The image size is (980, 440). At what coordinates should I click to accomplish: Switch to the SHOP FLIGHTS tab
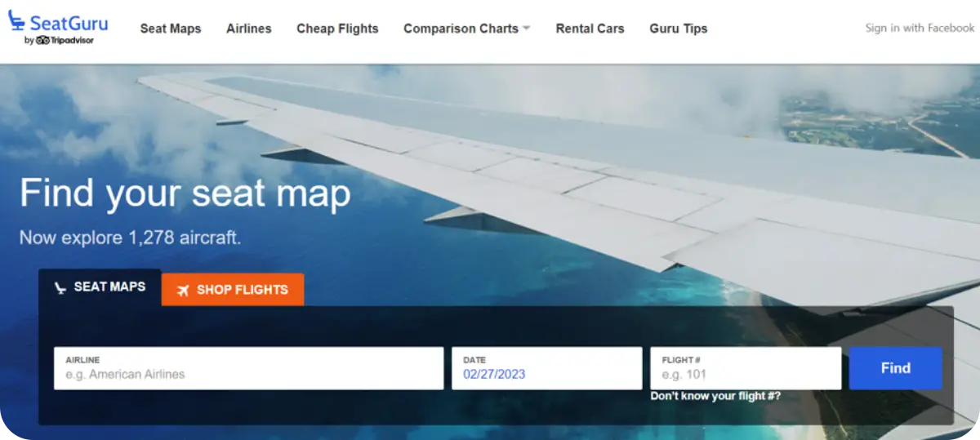(x=233, y=290)
